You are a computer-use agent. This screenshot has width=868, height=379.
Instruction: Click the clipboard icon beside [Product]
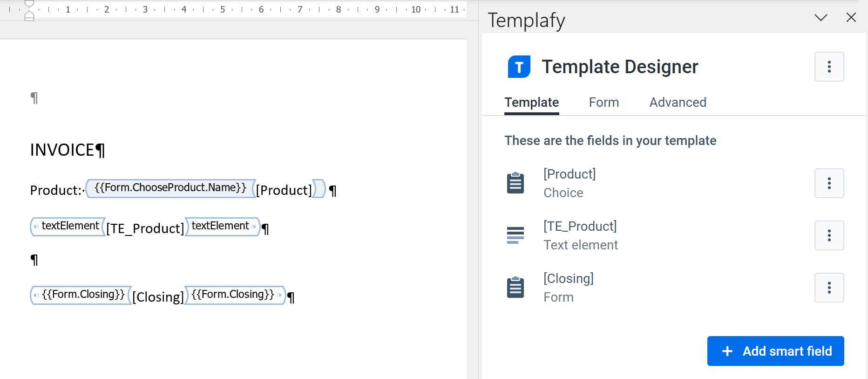(515, 183)
